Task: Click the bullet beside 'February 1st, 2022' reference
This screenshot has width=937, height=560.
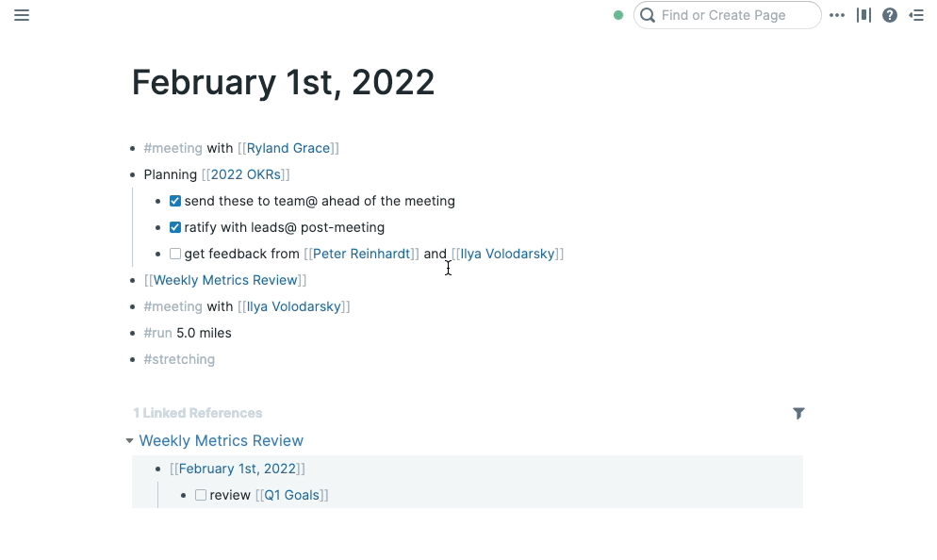Action: (x=158, y=469)
